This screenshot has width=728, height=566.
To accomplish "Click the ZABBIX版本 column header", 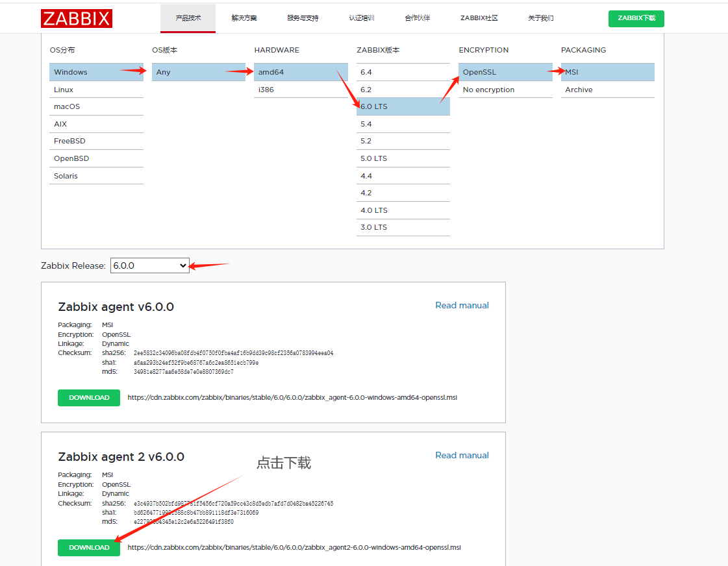I will [x=378, y=50].
